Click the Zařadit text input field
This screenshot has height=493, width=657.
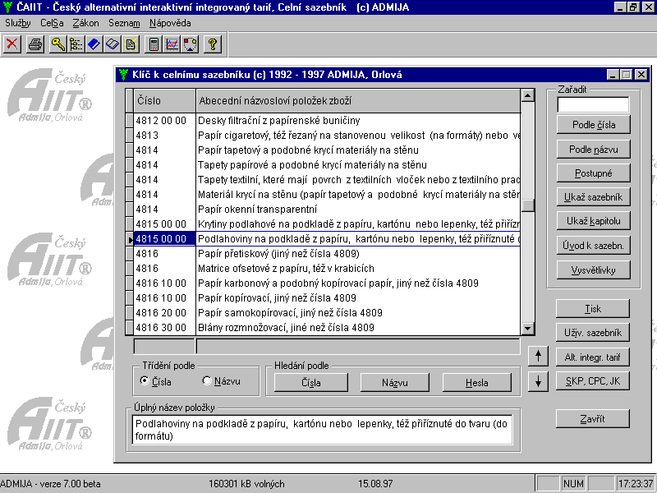pyautogui.click(x=593, y=104)
